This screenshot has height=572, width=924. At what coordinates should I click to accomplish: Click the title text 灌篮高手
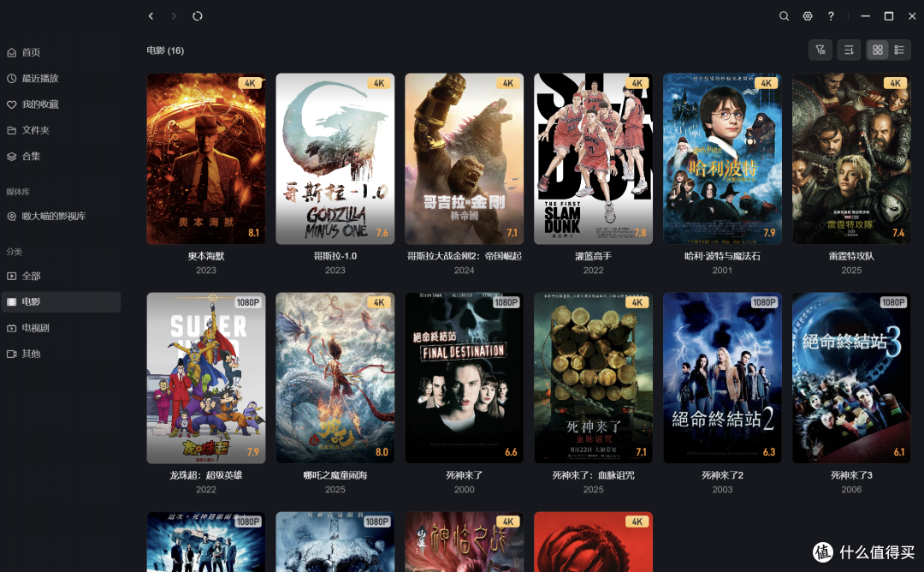[x=594, y=256]
